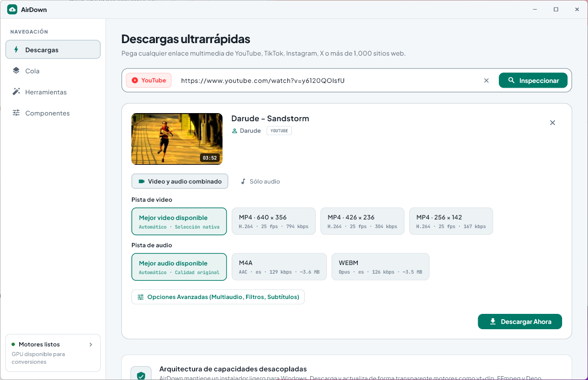
Task: Minimize the AirDown window
Action: 534,10
